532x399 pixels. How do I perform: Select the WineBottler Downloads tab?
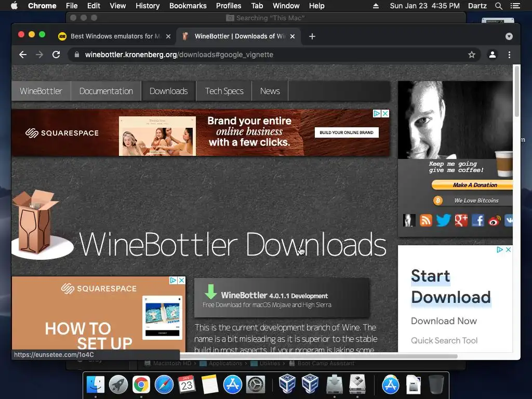click(x=239, y=36)
